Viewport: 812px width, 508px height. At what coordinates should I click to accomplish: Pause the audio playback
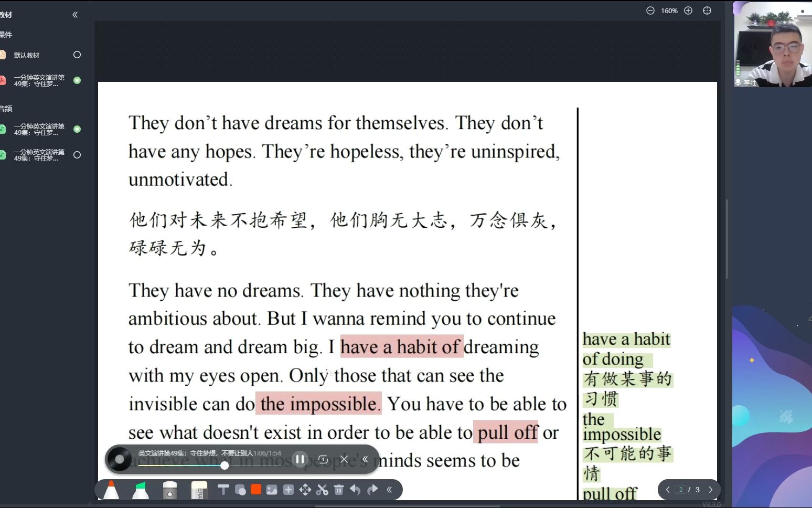coord(300,459)
